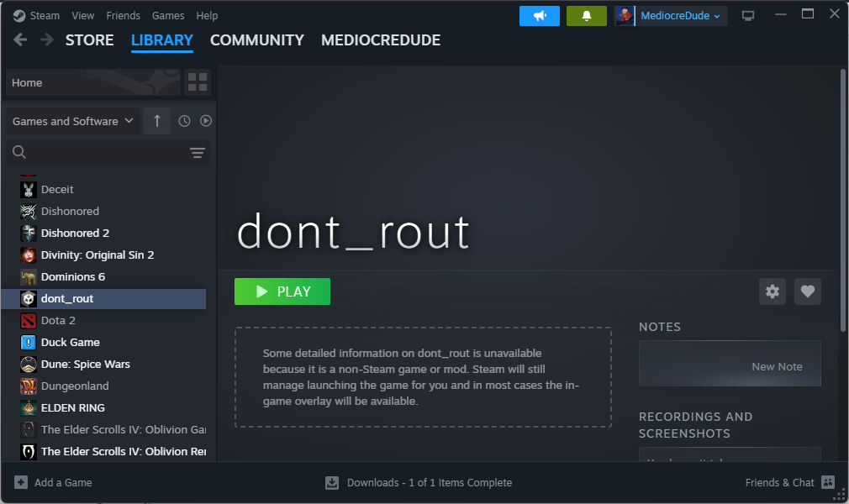Add dont_rout to favorites heart icon

[x=807, y=291]
